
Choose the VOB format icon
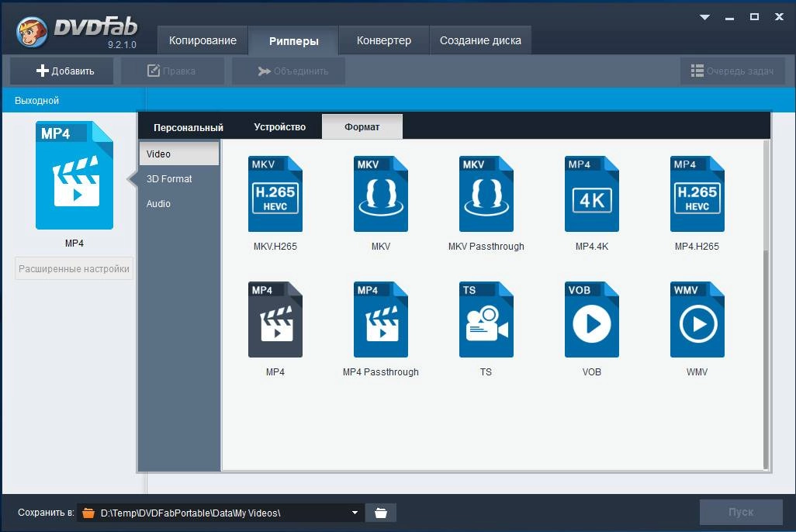coord(592,320)
